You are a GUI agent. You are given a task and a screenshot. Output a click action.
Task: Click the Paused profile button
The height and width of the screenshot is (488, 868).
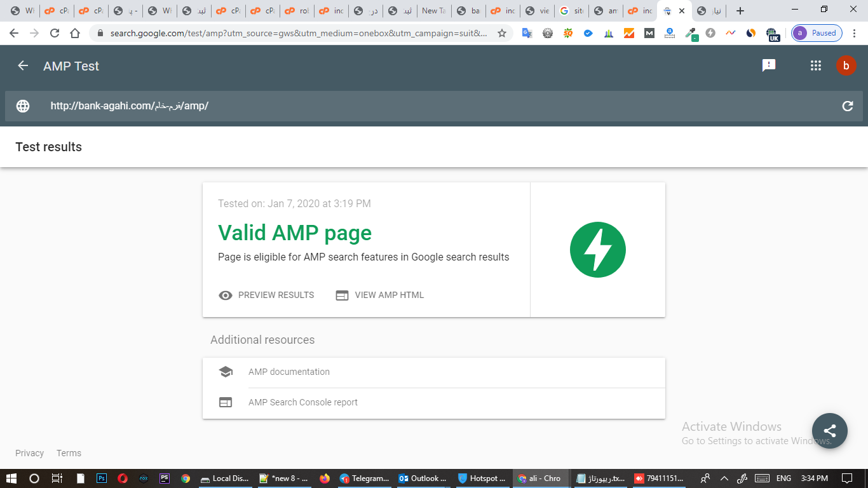click(x=817, y=33)
